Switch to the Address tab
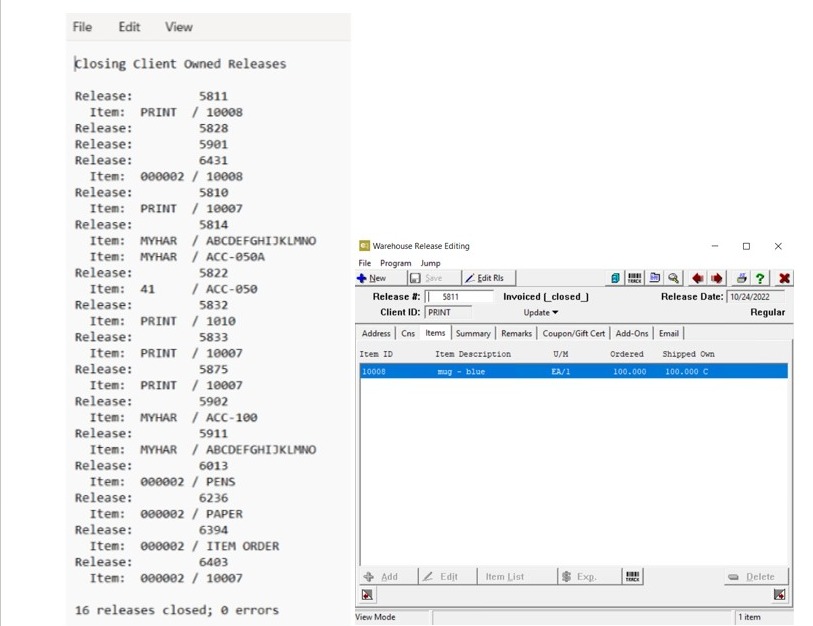This screenshot has width=813, height=626. (376, 333)
